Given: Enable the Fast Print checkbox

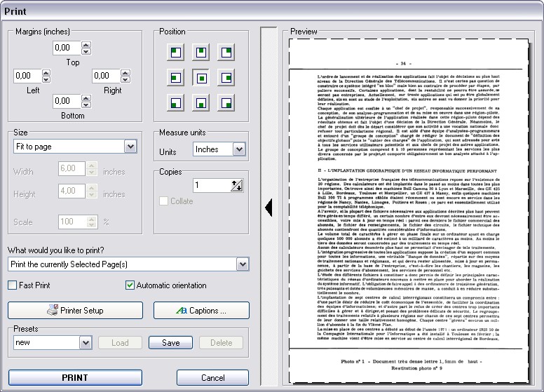Looking at the screenshot, I should [x=12, y=285].
